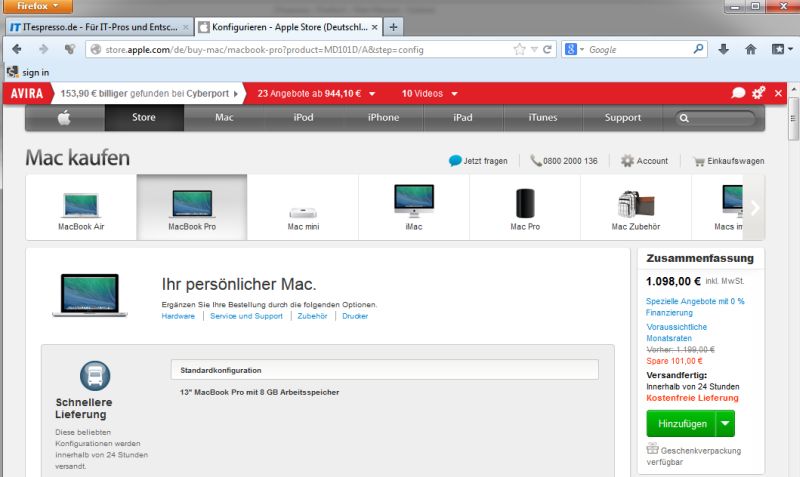Close the Apple Store Konfigurieren tab
The width and height of the screenshot is (800, 477).
click(374, 27)
